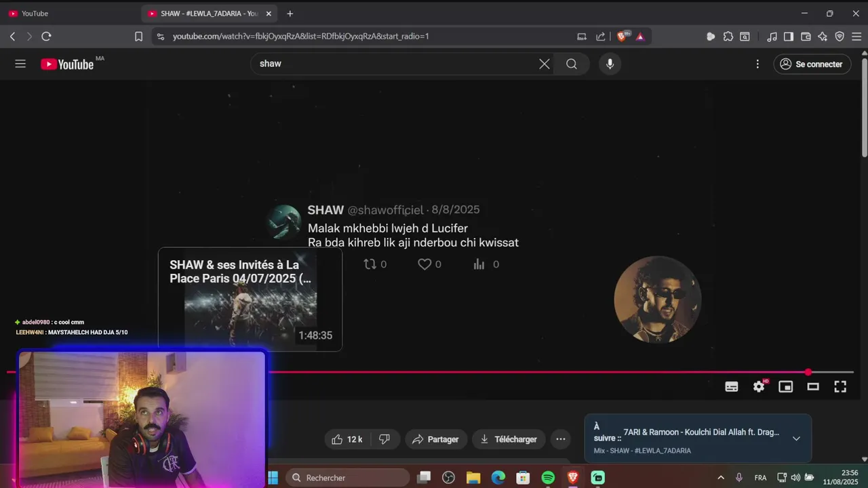Like the video with 12 k thumbs up
868x488 pixels.
point(347,439)
